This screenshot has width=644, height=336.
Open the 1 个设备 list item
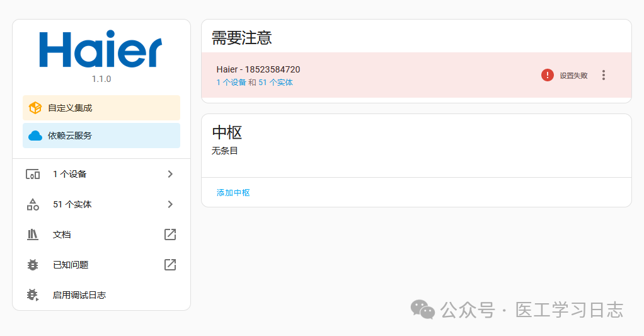click(101, 174)
